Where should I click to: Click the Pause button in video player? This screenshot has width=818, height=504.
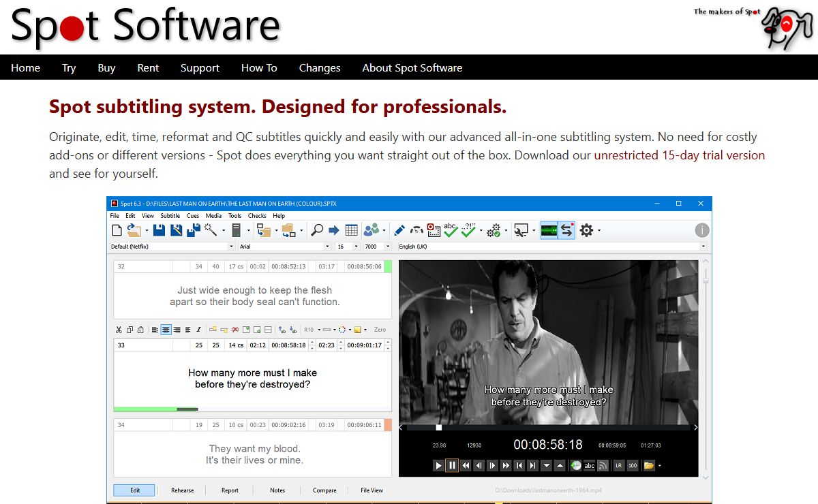(452, 466)
